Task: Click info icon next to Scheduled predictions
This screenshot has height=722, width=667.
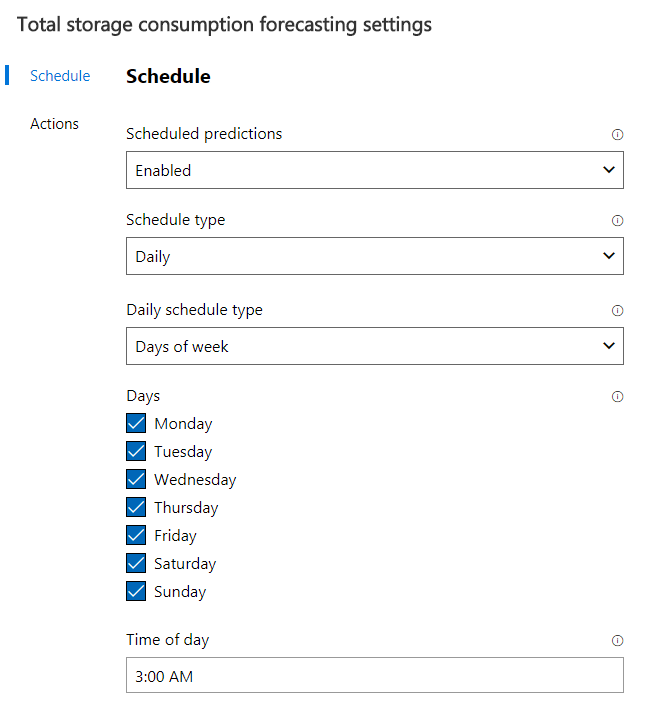Action: (617, 134)
